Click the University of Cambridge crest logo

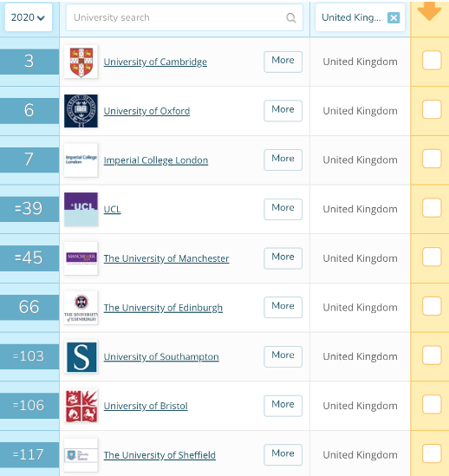tap(81, 62)
